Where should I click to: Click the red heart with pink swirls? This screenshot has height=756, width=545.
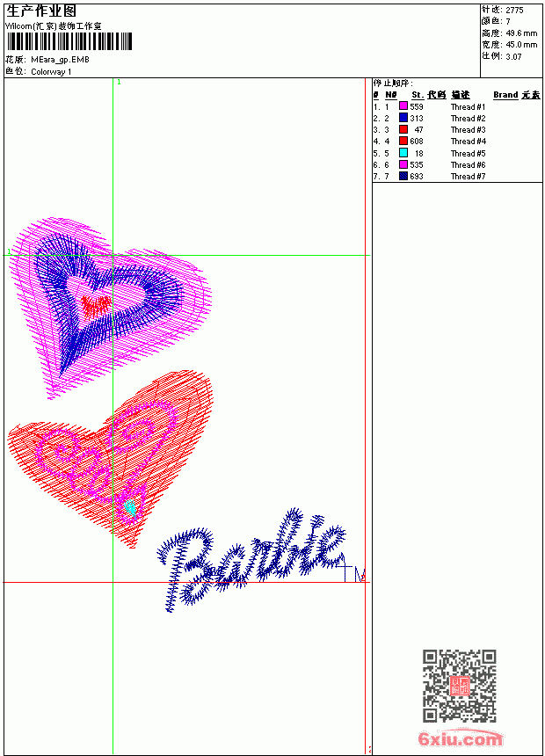111,458
